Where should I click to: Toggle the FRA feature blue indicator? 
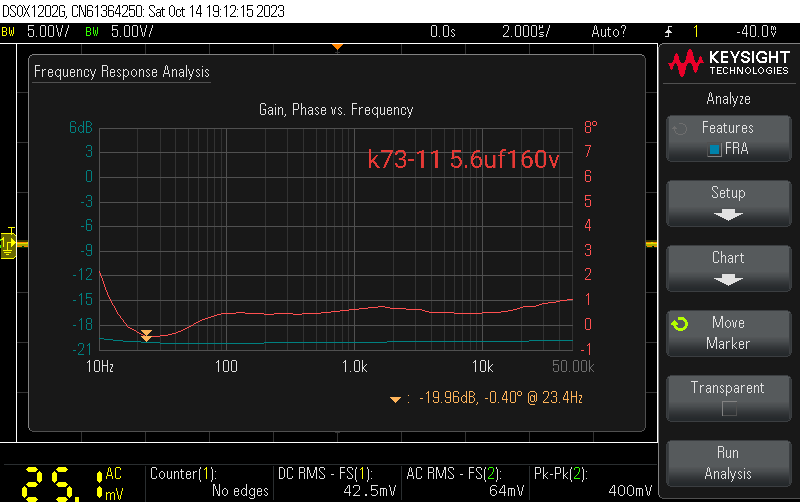[x=714, y=149]
